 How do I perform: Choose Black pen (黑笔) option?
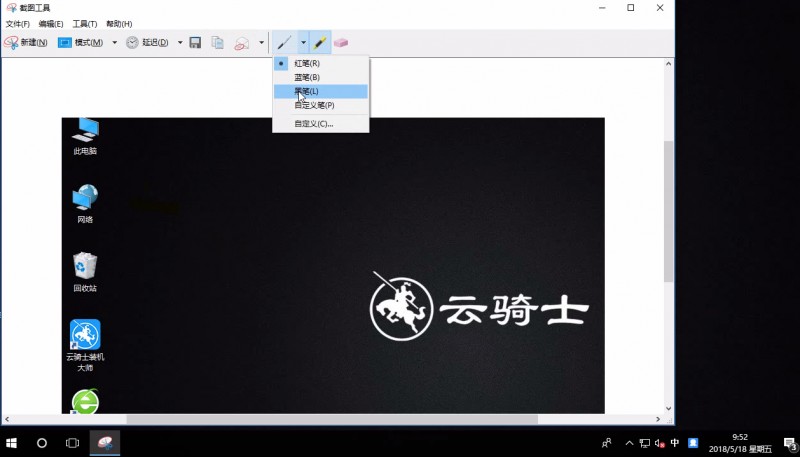(x=320, y=91)
